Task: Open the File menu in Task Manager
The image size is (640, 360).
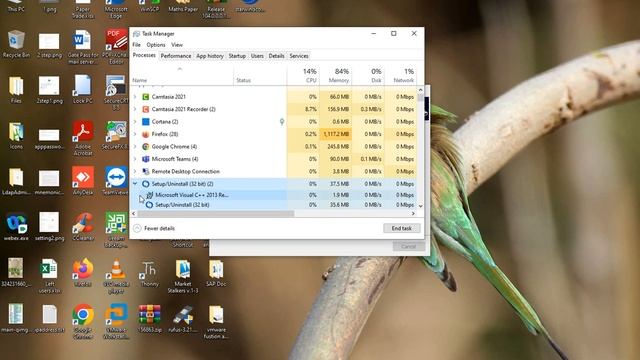Action: coord(136,45)
